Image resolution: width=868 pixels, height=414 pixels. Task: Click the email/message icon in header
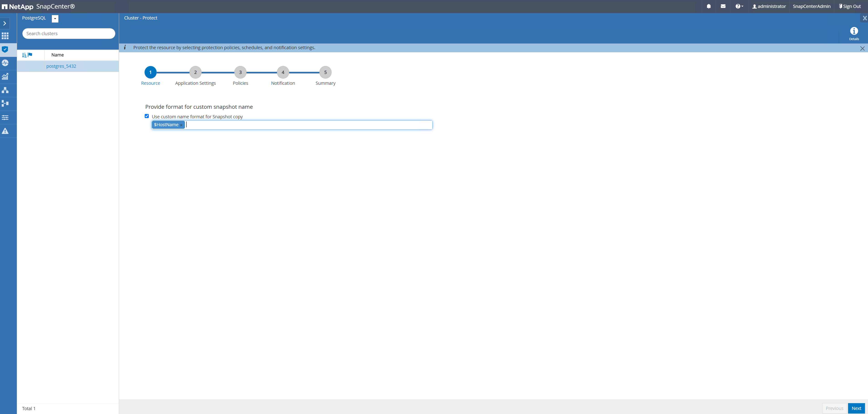point(723,6)
